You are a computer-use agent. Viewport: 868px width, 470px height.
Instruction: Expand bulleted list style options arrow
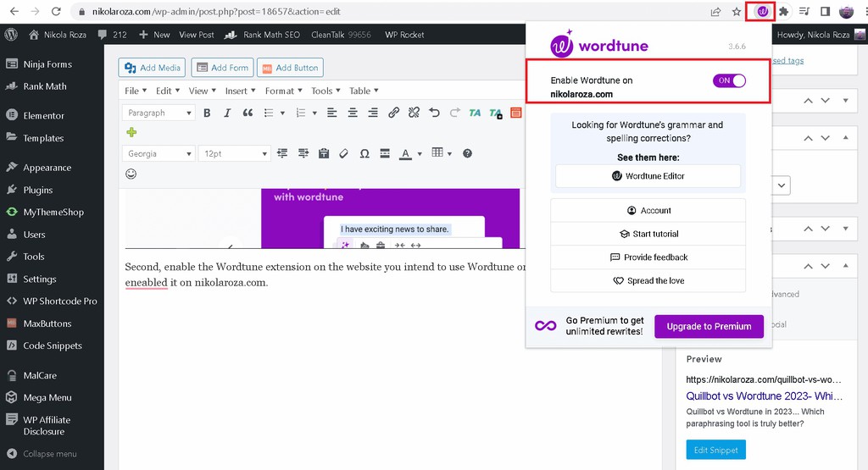[x=282, y=113]
